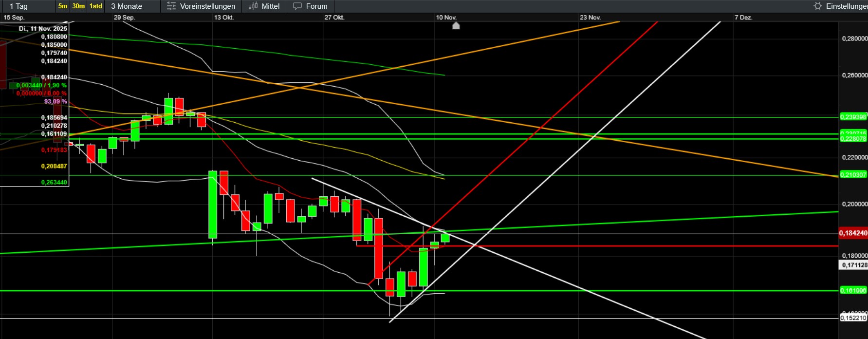Select the 0,210307 green level label
This screenshot has height=339, width=868.
point(853,175)
